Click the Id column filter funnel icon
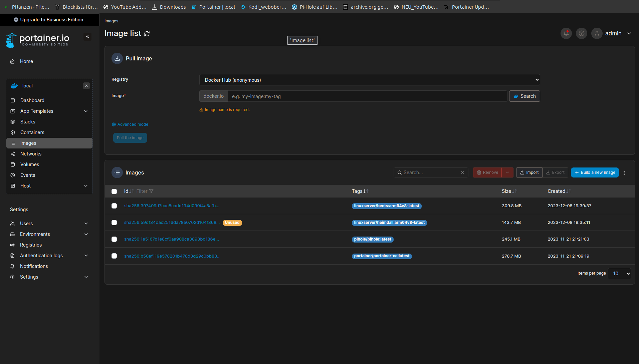The image size is (639, 364). pyautogui.click(x=151, y=191)
